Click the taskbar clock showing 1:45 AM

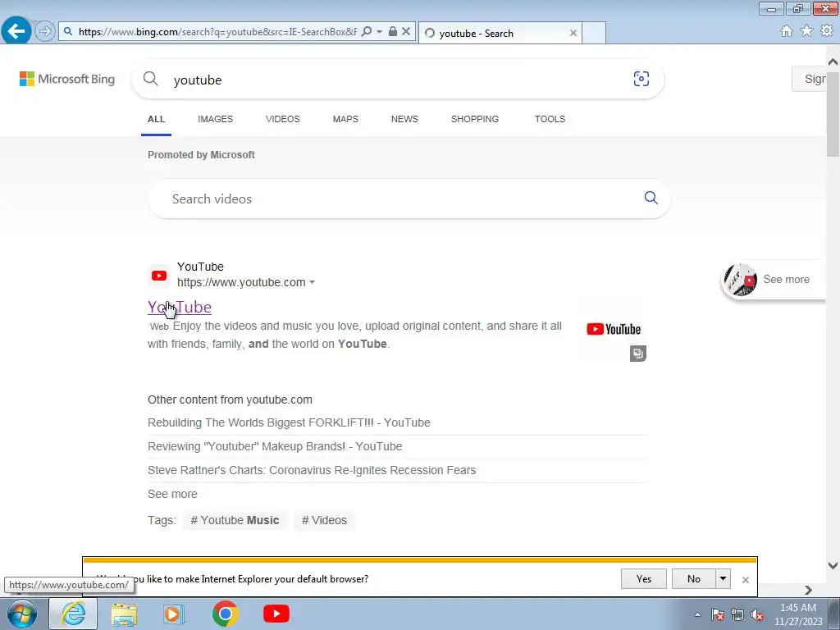coord(798,614)
